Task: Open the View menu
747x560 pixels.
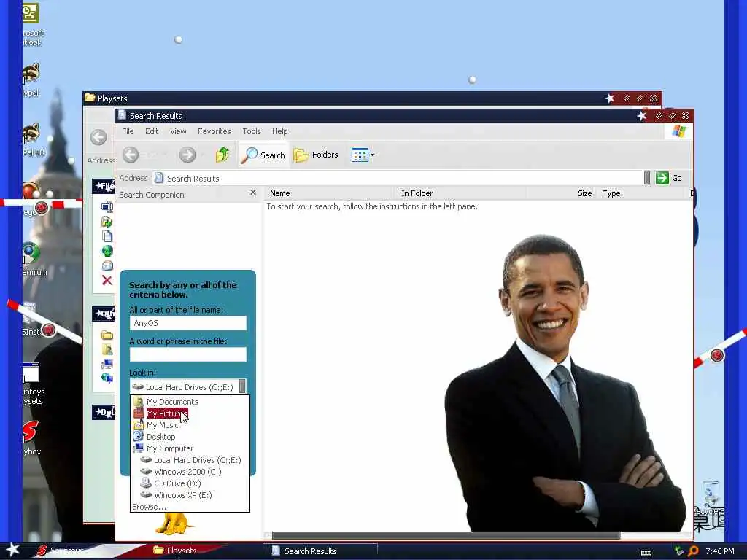Action: click(178, 131)
